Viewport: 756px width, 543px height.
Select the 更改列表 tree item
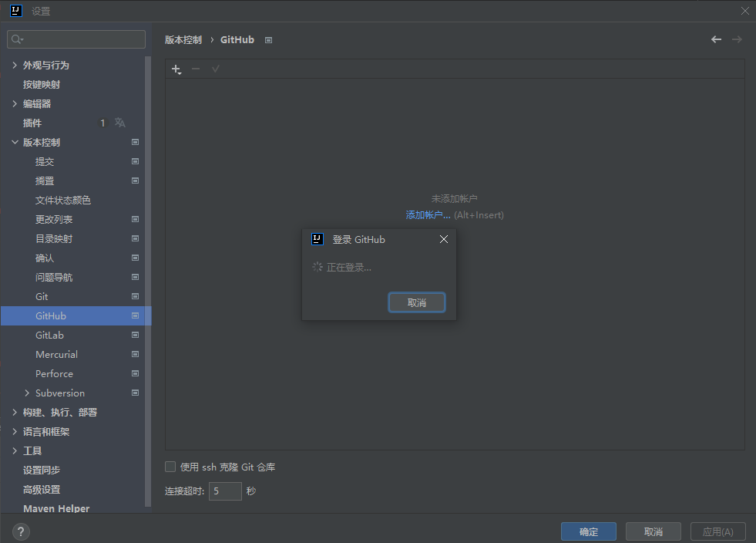pyautogui.click(x=54, y=220)
